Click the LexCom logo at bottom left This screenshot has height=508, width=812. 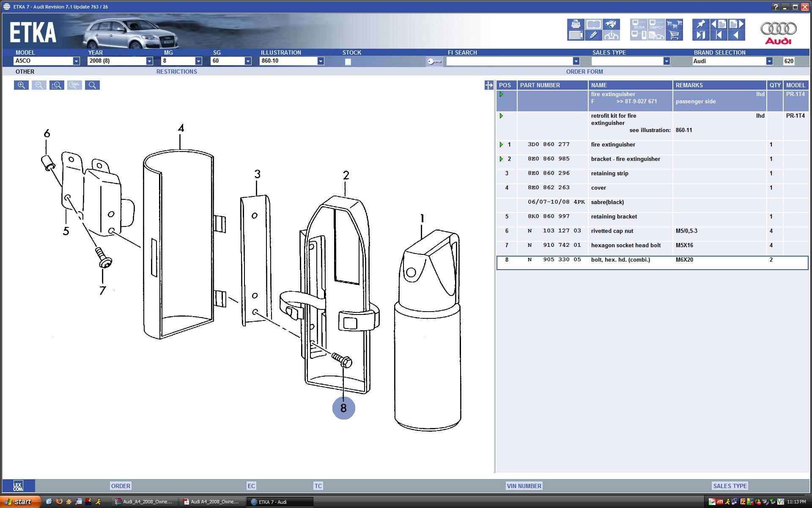pyautogui.click(x=18, y=486)
